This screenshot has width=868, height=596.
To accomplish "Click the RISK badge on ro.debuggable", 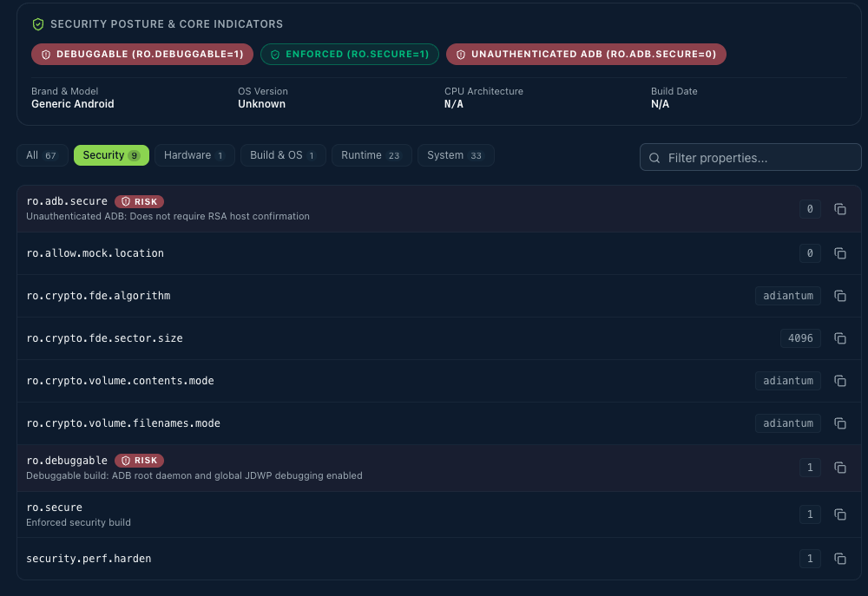I will [x=140, y=461].
